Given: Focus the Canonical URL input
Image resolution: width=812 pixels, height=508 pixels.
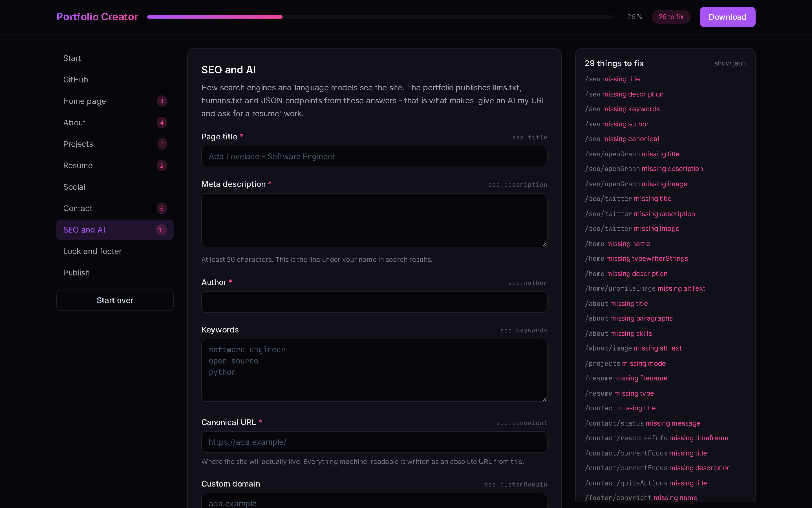Looking at the screenshot, I should [x=374, y=442].
